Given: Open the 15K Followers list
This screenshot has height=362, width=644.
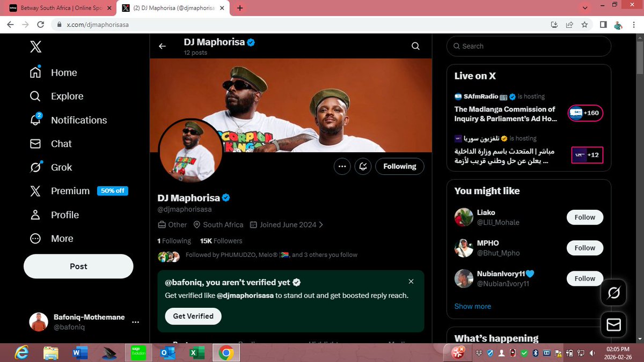Looking at the screenshot, I should click(x=221, y=241).
